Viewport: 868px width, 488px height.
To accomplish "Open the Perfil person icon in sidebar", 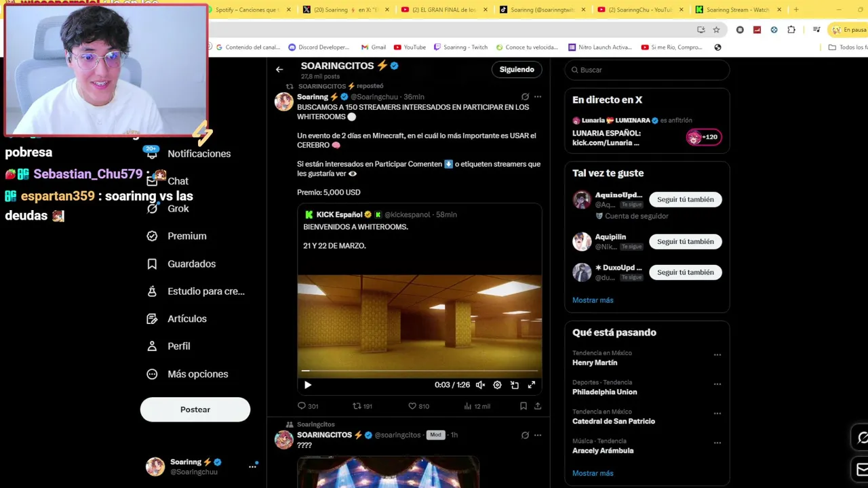I will point(152,346).
